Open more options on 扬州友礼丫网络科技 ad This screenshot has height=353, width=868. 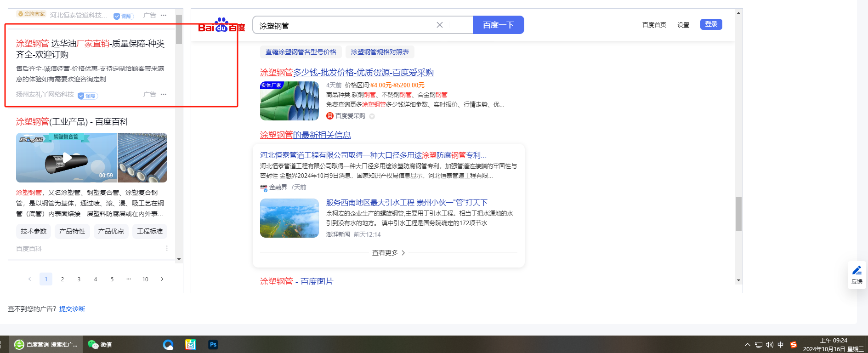(164, 94)
